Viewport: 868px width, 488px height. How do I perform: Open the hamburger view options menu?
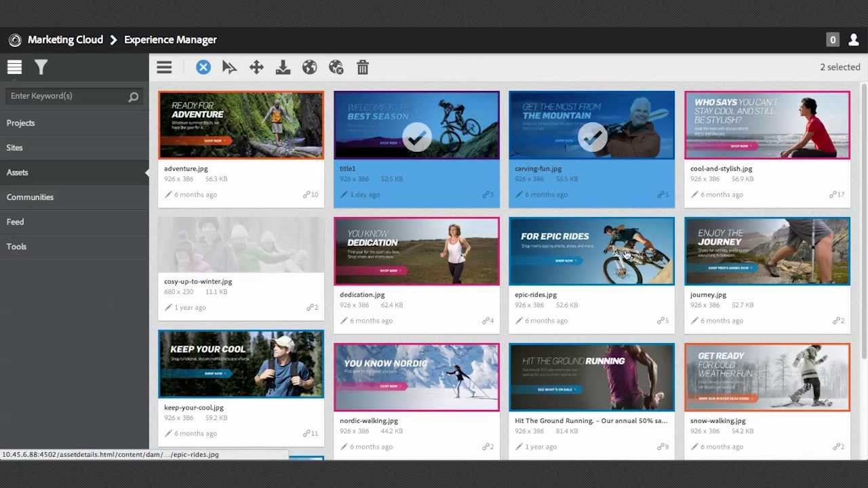pyautogui.click(x=164, y=67)
